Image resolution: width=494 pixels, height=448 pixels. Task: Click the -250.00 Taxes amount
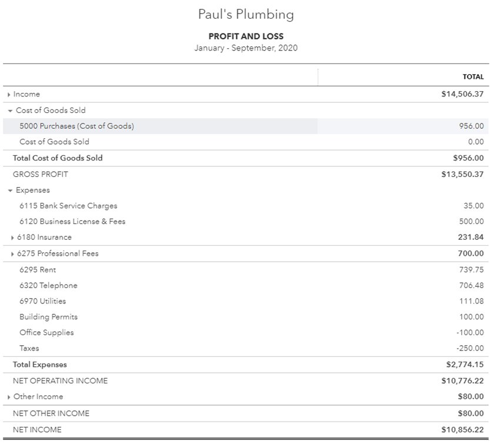click(x=470, y=348)
